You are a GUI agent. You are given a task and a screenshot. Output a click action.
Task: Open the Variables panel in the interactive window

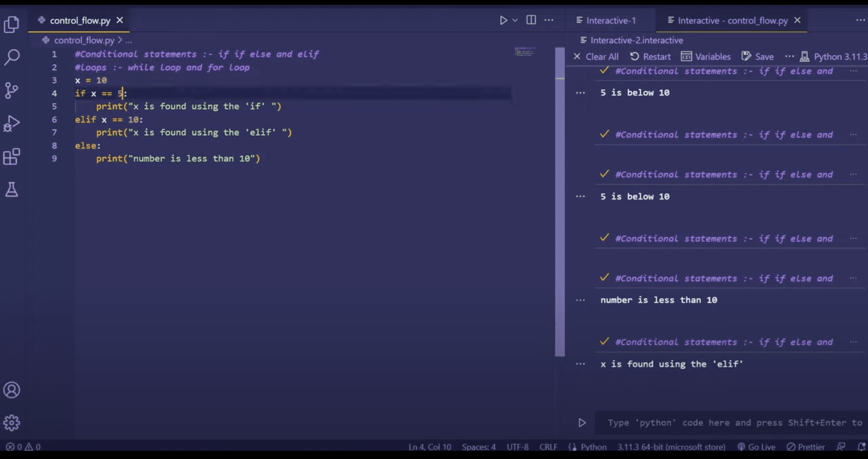click(x=706, y=56)
